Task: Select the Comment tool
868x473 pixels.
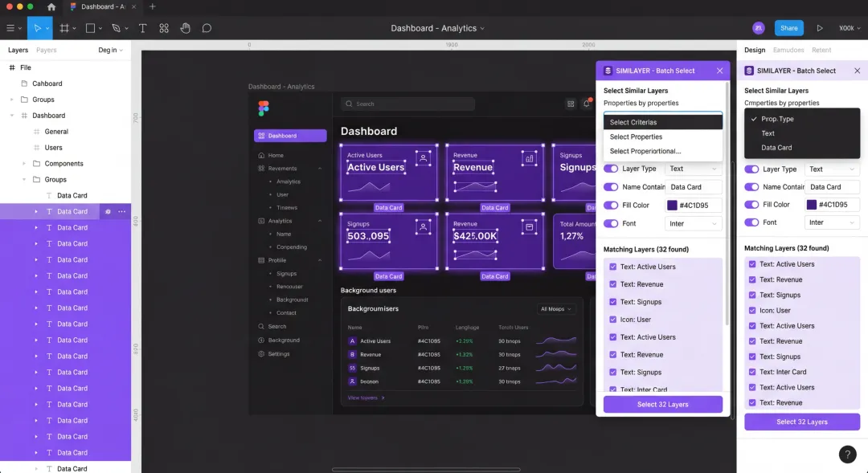Action: (x=207, y=28)
